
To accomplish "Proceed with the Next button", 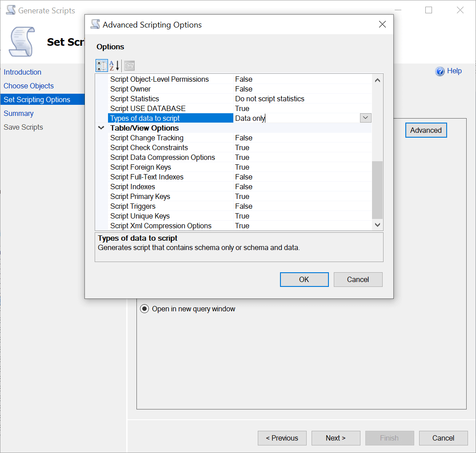I will [x=336, y=438].
